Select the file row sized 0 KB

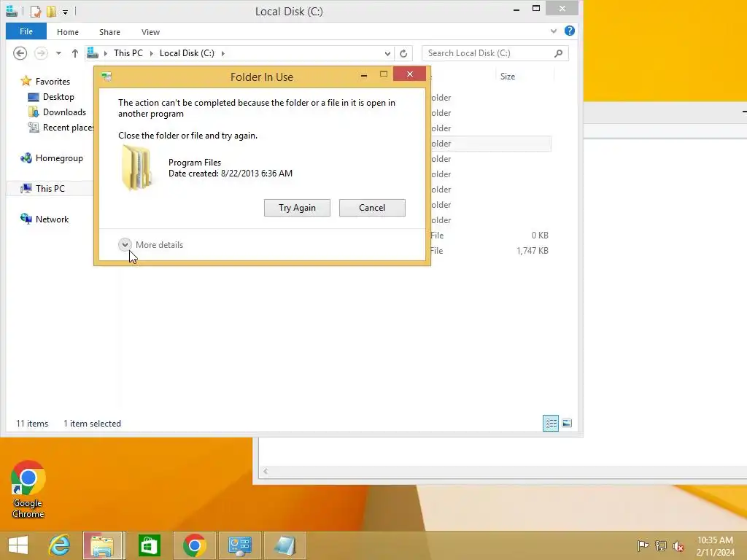pyautogui.click(x=490, y=236)
